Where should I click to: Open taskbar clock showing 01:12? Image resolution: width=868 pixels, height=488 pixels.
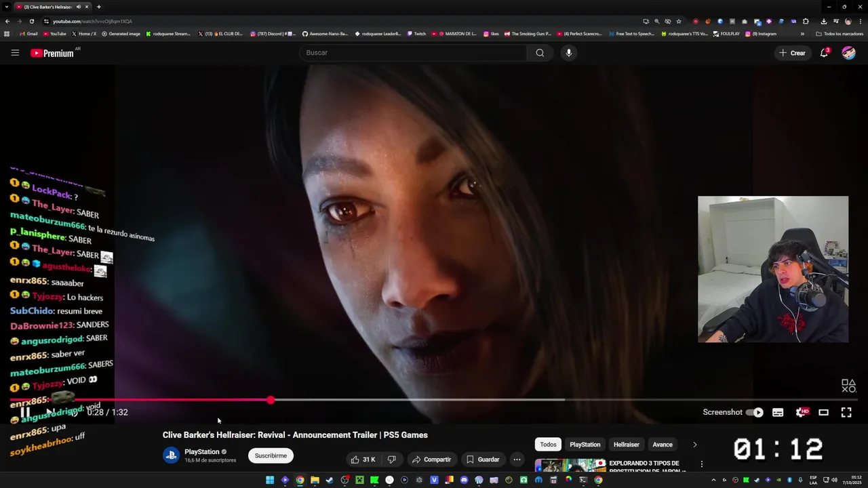coord(853,480)
